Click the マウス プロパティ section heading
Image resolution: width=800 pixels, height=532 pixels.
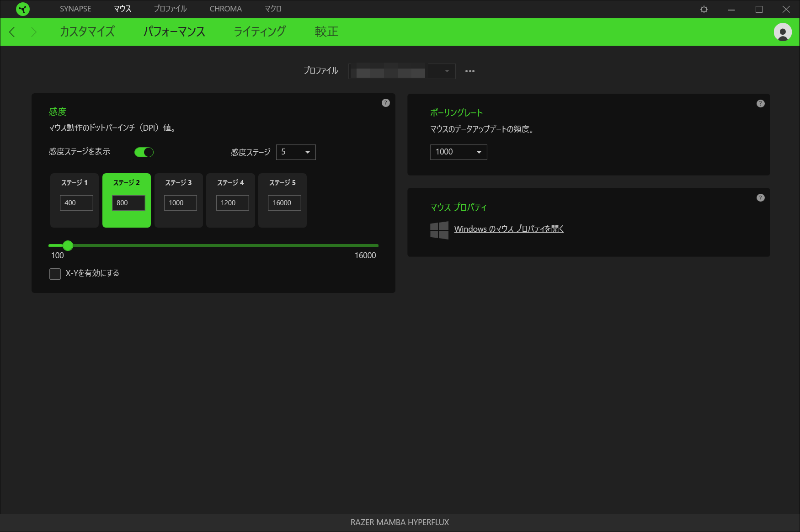459,207
